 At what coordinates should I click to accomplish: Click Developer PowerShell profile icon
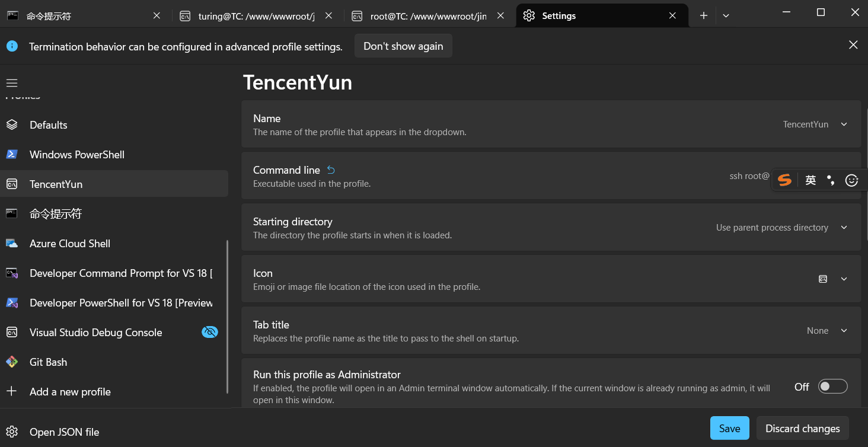click(12, 303)
